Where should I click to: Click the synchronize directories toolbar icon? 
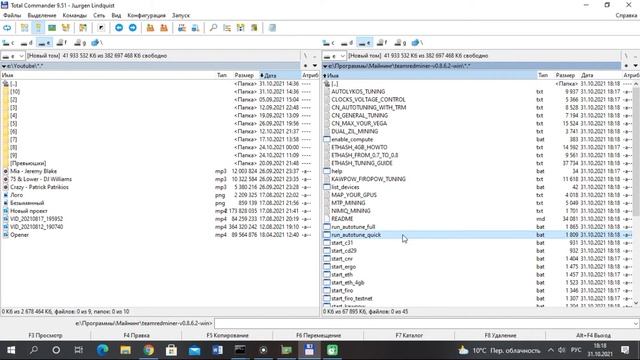[240, 28]
